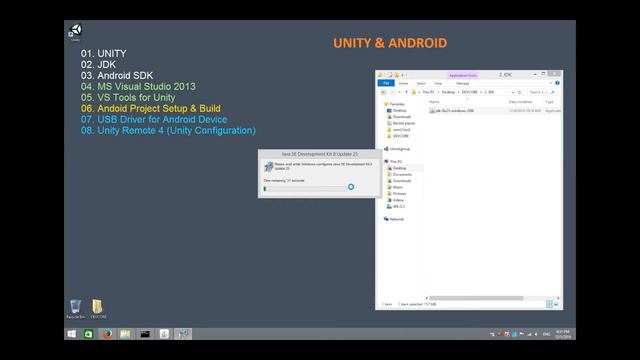Open Desktop under This PC
This screenshot has width=640, height=360.
pos(397,168)
